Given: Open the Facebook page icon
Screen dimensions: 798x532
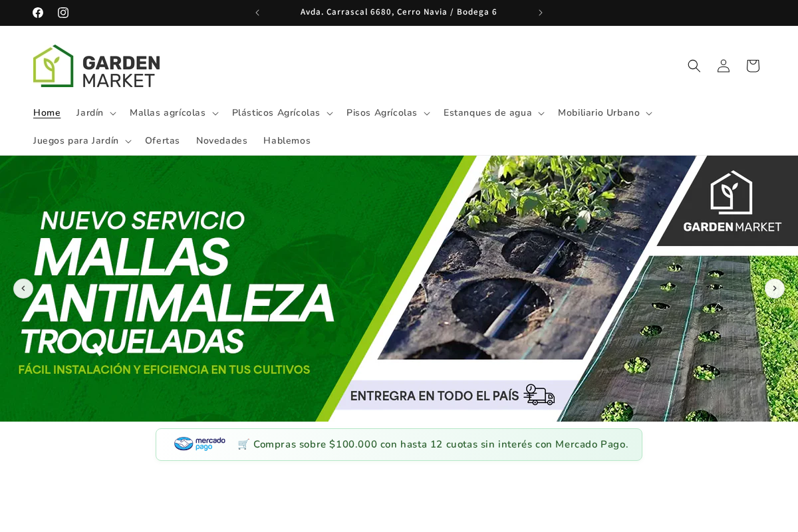Looking at the screenshot, I should [x=38, y=13].
